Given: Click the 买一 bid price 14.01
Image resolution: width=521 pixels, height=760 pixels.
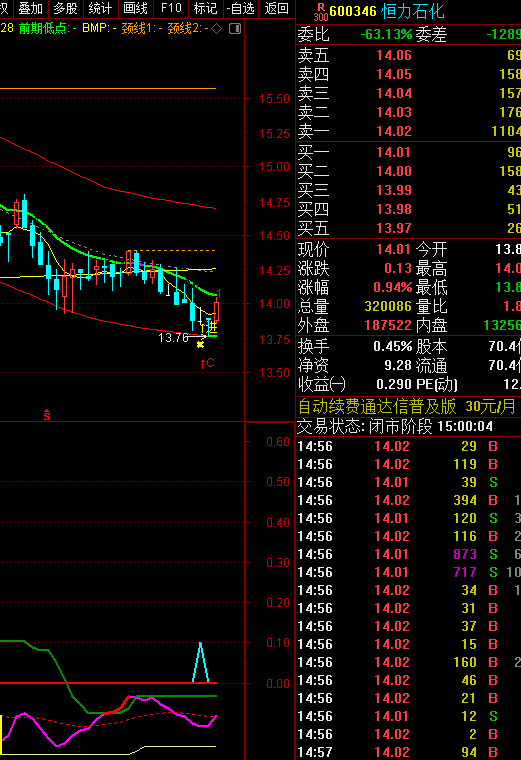Looking at the screenshot, I should (x=394, y=152).
